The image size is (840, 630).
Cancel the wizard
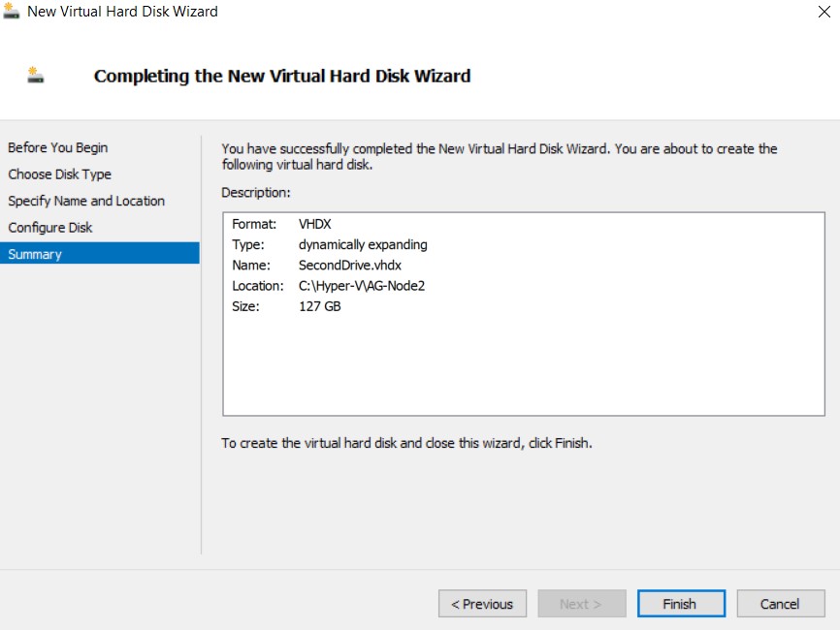point(780,604)
